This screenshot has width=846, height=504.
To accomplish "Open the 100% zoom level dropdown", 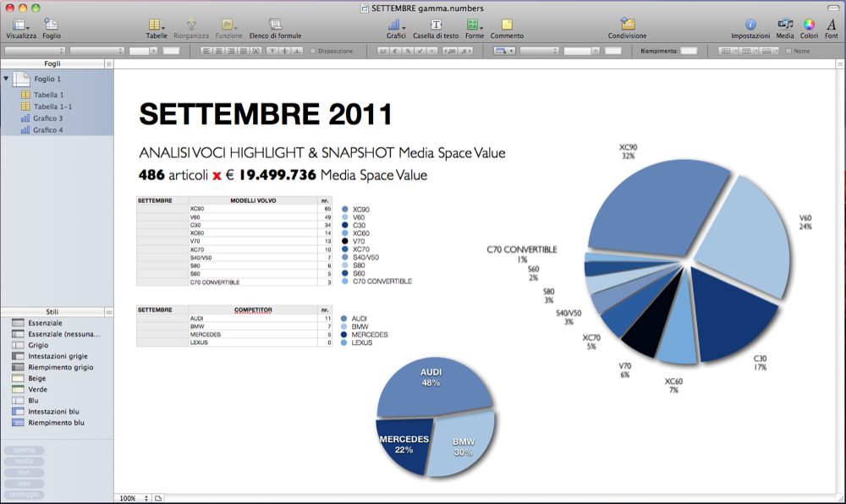I will pos(133,498).
